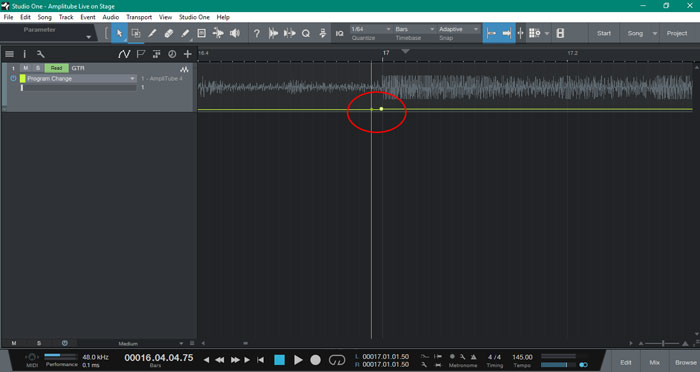This screenshot has height=372, width=700.
Task: Toggle Snap to grid button
Action: click(491, 33)
